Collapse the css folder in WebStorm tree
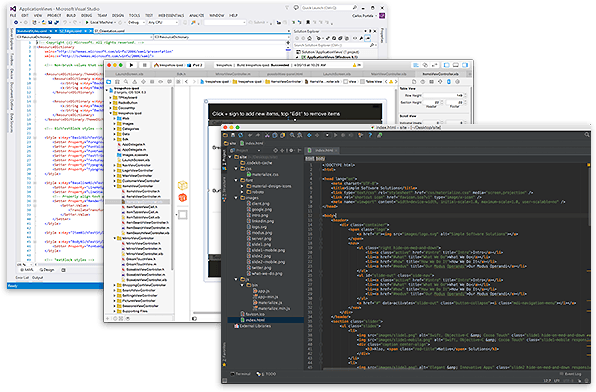Image resolution: width=596 pixels, height=392 pixels. [x=236, y=168]
